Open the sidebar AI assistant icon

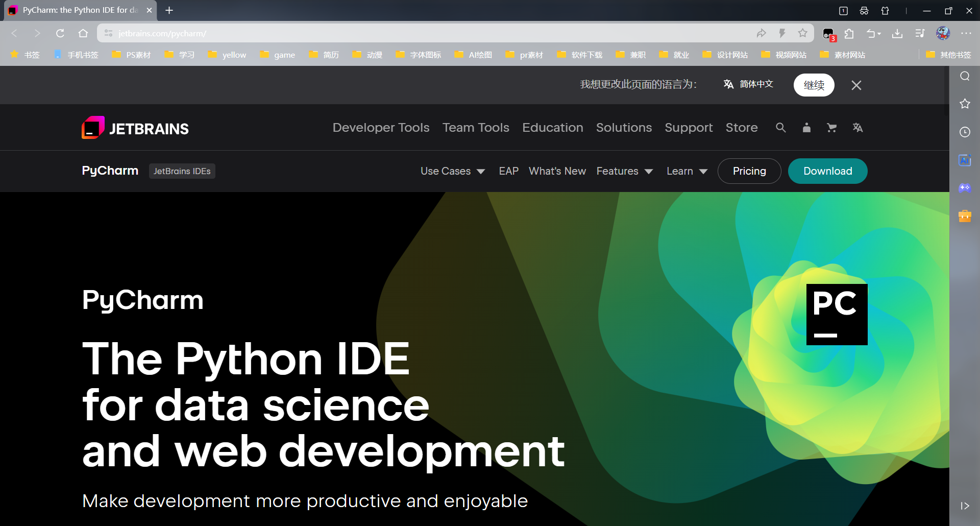[965, 160]
